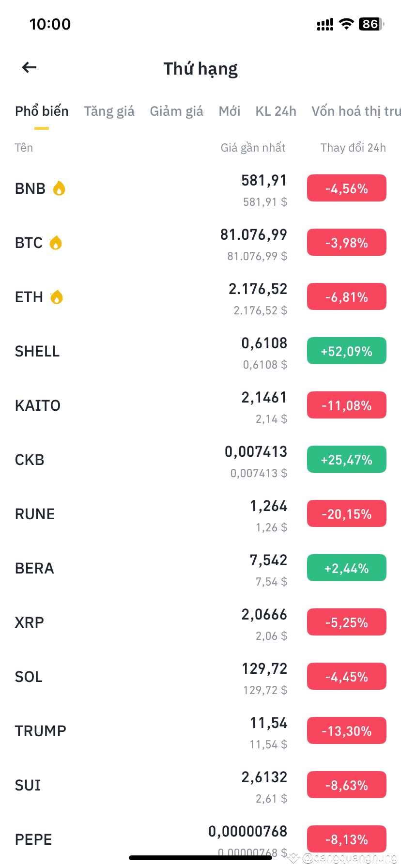The width and height of the screenshot is (401, 868).
Task: Switch to the Tăng giá tab
Action: 109,111
